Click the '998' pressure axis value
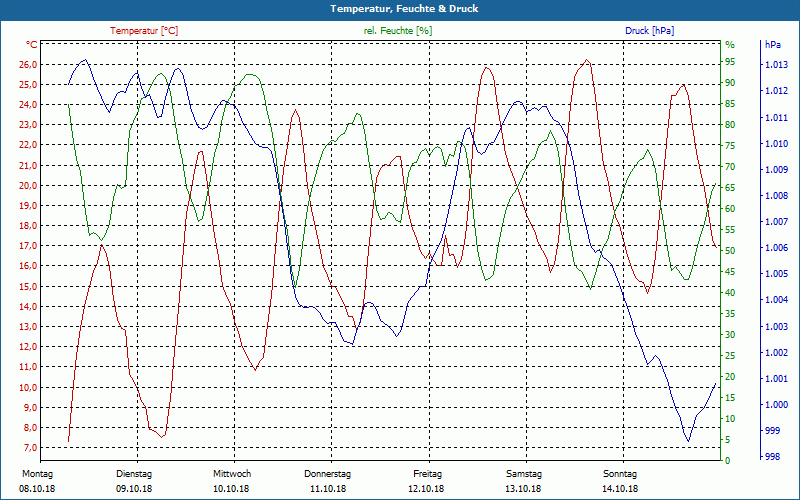 (x=773, y=457)
